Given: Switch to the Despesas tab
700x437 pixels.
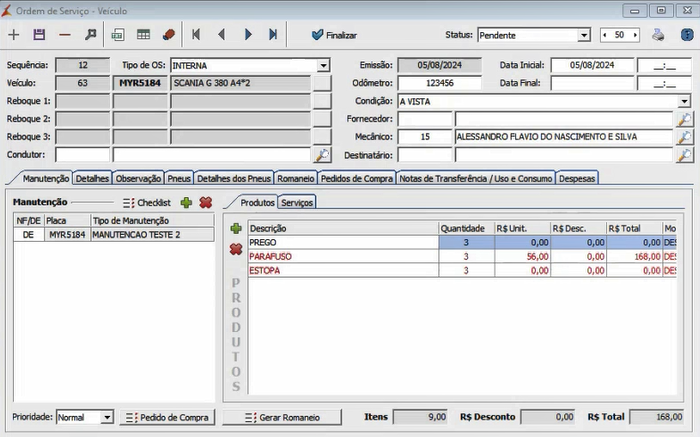Looking at the screenshot, I should pos(577,179).
